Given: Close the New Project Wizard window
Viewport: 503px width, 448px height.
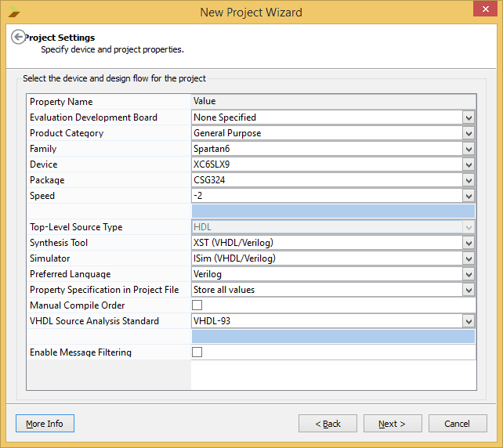Looking at the screenshot, I should [485, 11].
